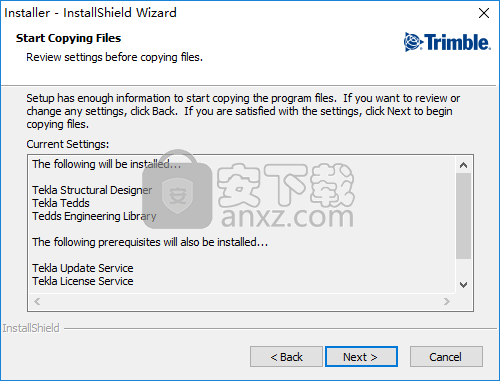Select the Tedds Engineering Library line
The width and height of the screenshot is (500, 381).
point(94,216)
